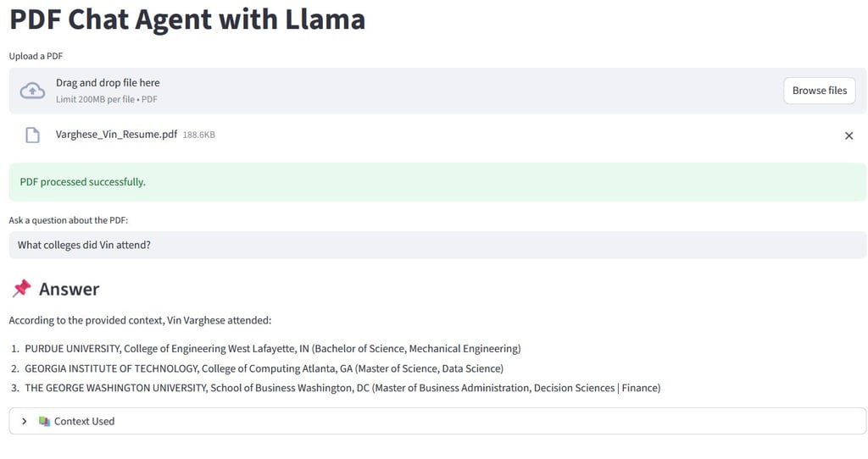Viewport: 868px width, 459px height.
Task: Click the PDF file document icon
Action: point(33,135)
